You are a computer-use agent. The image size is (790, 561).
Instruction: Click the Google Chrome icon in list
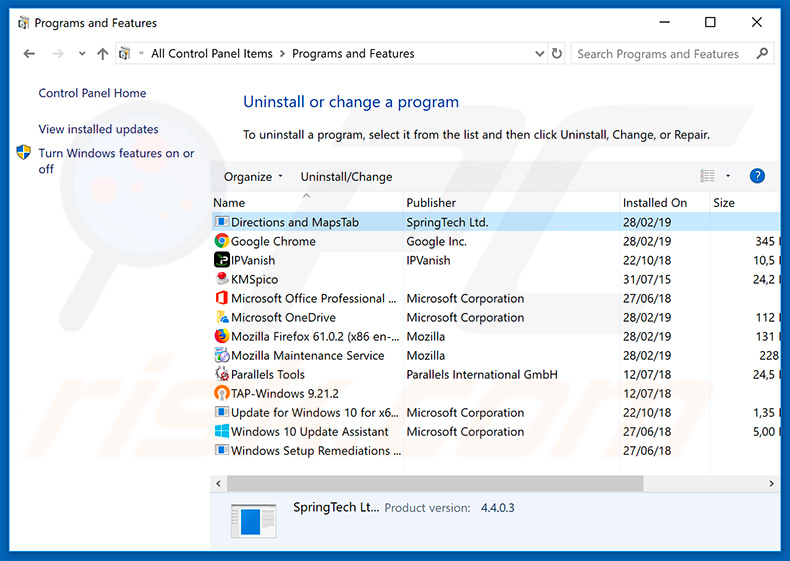pyautogui.click(x=222, y=241)
